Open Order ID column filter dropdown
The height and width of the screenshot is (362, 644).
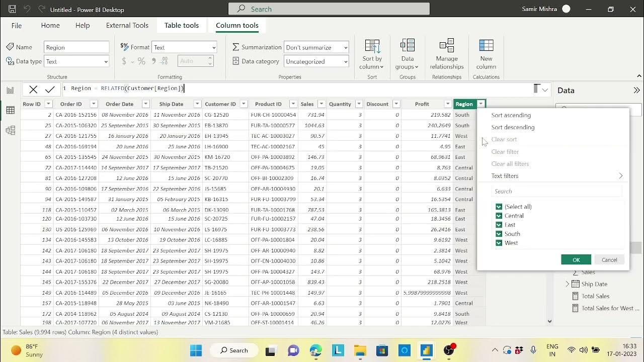94,104
